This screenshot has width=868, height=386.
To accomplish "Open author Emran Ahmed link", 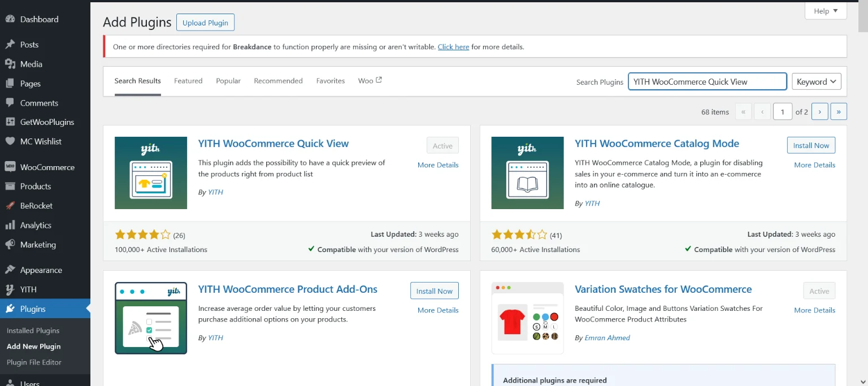I will point(607,338).
